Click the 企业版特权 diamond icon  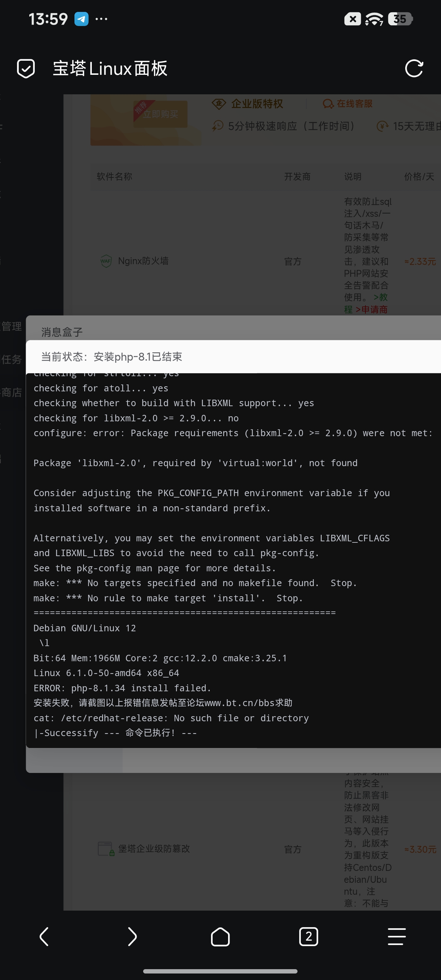click(x=219, y=103)
